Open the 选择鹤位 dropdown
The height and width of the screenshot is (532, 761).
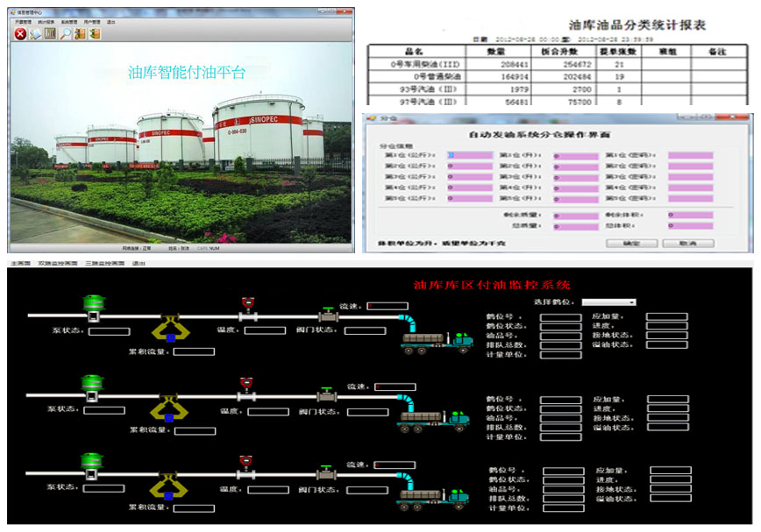click(x=608, y=302)
